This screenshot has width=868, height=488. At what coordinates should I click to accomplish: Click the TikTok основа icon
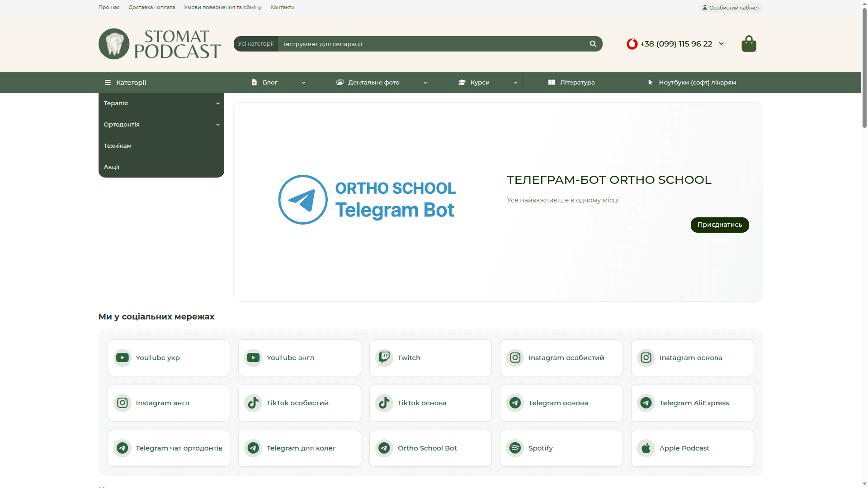(x=384, y=403)
